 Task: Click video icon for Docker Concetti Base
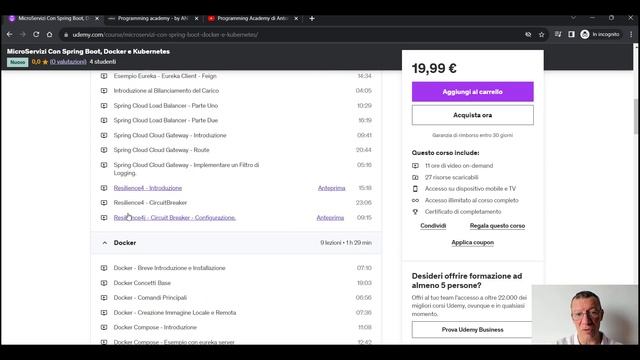(x=104, y=283)
